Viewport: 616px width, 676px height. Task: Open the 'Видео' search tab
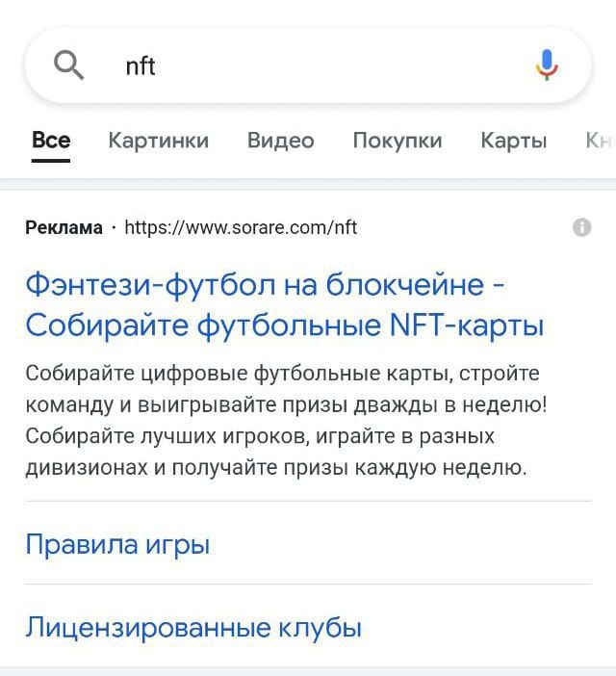click(x=280, y=141)
